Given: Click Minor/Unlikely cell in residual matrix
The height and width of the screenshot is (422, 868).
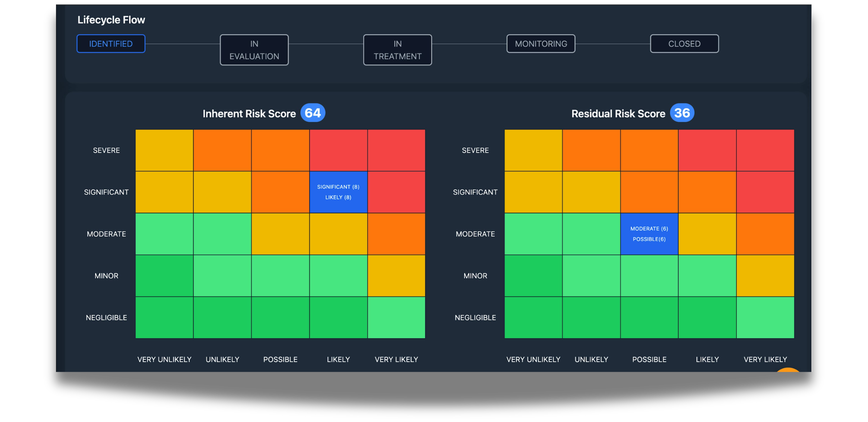Looking at the screenshot, I should point(591,276).
